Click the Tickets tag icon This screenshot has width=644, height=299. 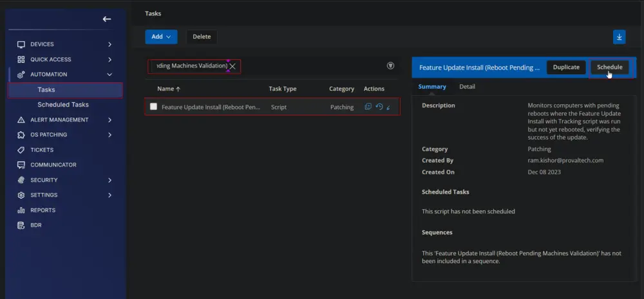tap(21, 150)
